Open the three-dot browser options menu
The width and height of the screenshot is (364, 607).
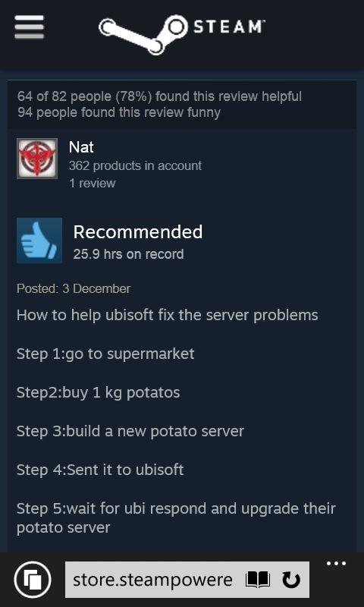(x=336, y=564)
